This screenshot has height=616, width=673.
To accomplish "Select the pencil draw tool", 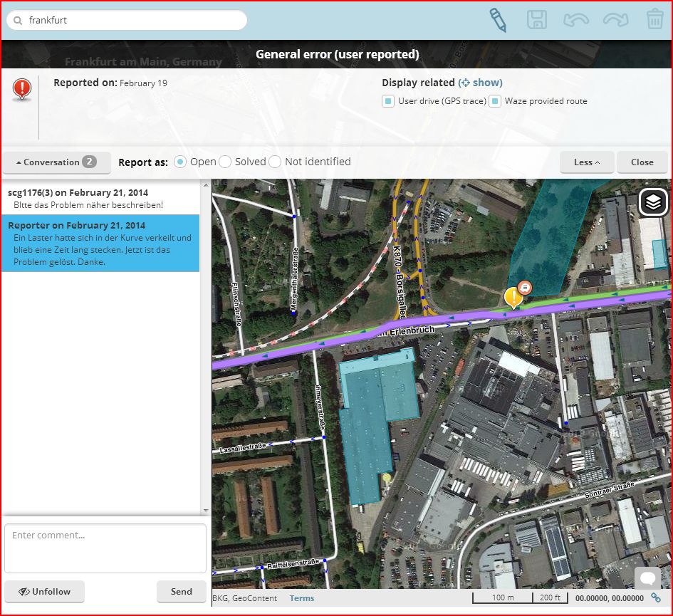I will (x=498, y=20).
